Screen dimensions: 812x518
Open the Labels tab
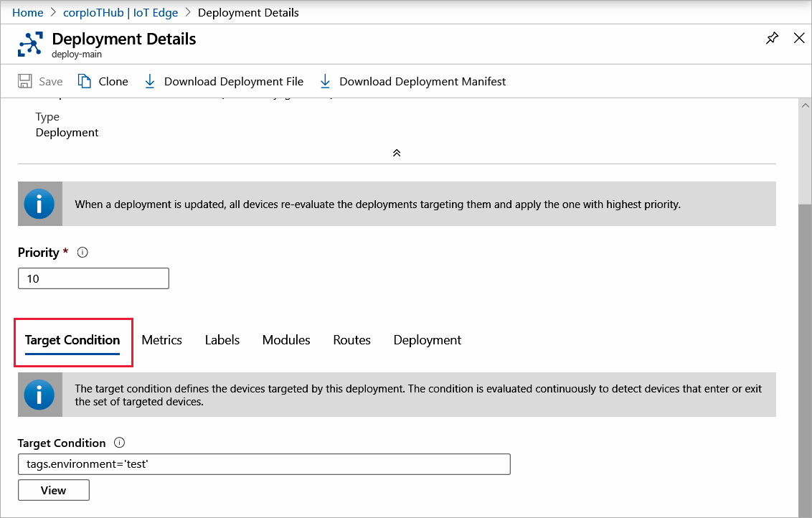click(x=222, y=339)
